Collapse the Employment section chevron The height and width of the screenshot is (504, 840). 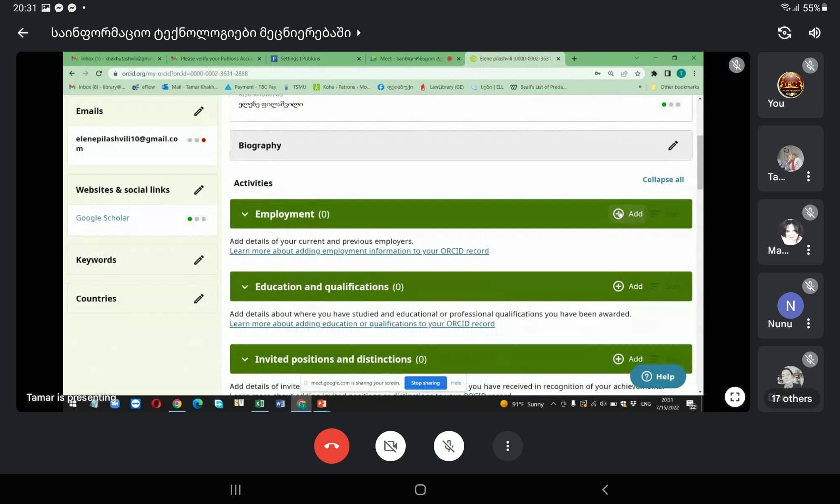tap(245, 214)
